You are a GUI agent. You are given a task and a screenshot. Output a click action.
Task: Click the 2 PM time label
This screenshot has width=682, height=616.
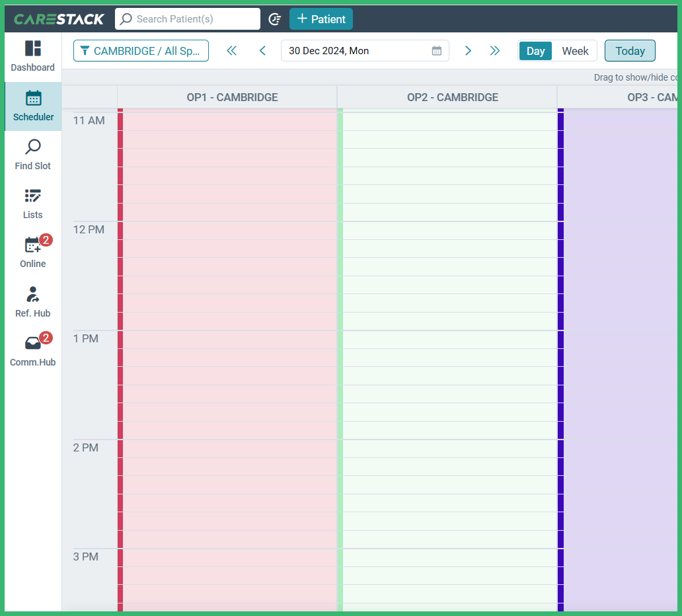tap(86, 447)
